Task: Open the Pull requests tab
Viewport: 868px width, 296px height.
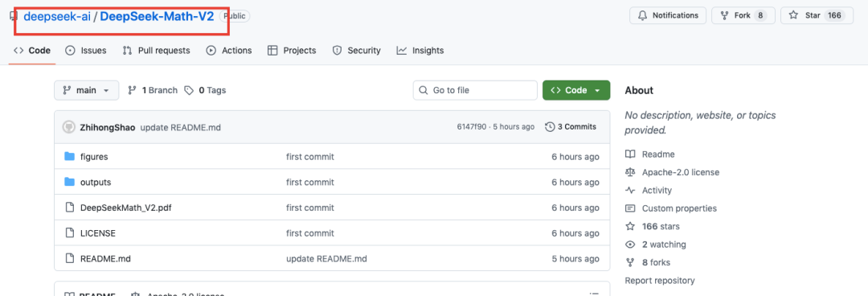Action: 156,51
